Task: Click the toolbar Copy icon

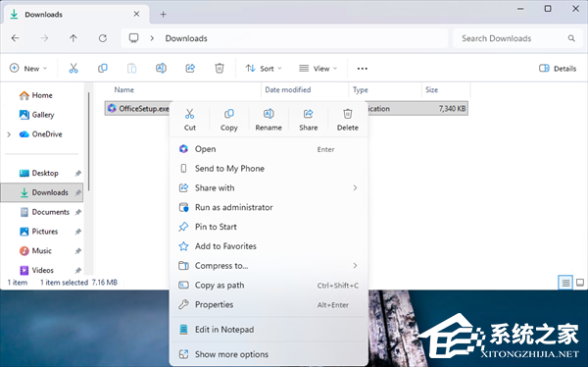Action: point(102,69)
